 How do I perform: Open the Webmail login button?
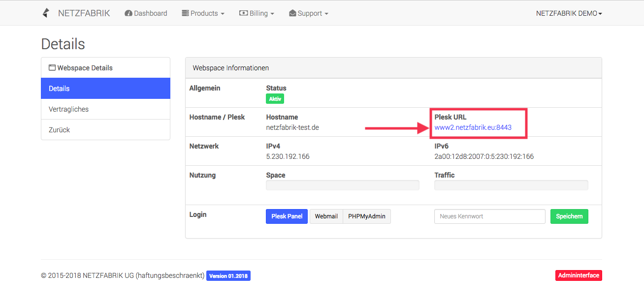326,216
